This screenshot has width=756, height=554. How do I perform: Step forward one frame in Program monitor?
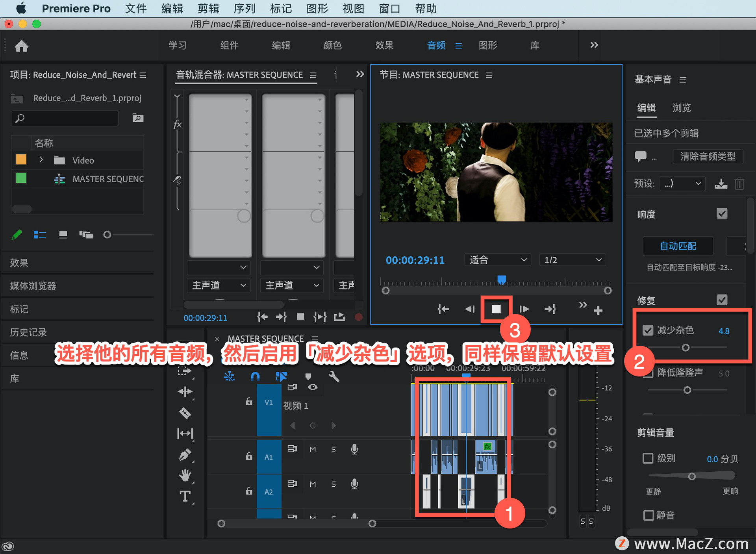click(x=524, y=309)
